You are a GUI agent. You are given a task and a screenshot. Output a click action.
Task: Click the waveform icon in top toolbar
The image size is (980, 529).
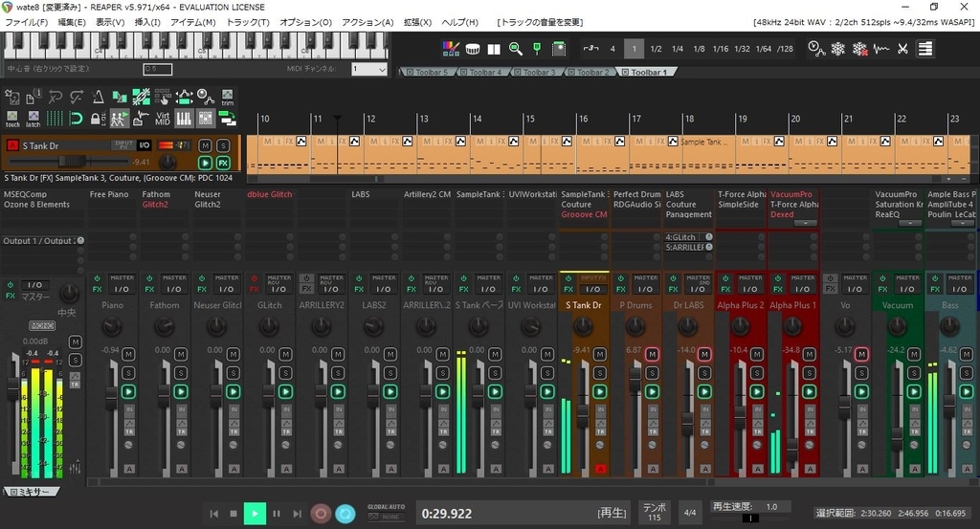[881, 49]
